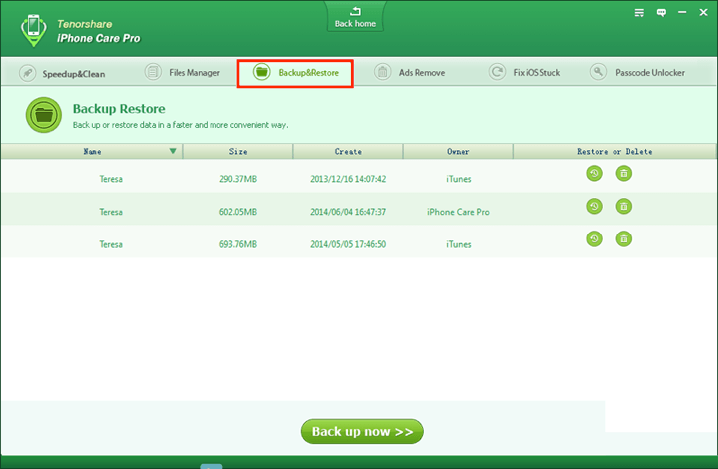Click the Speedup&Clean rocket icon
The width and height of the screenshot is (718, 469).
(x=27, y=73)
